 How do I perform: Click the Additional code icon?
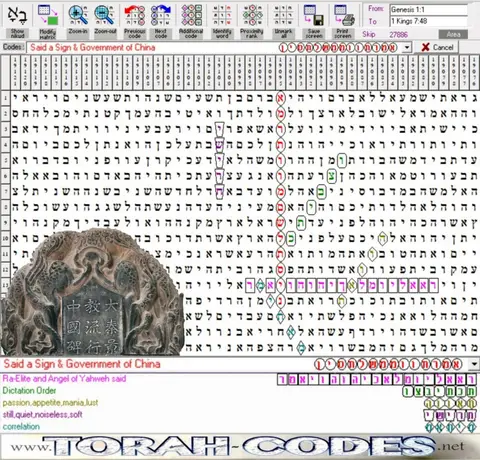[191, 15]
